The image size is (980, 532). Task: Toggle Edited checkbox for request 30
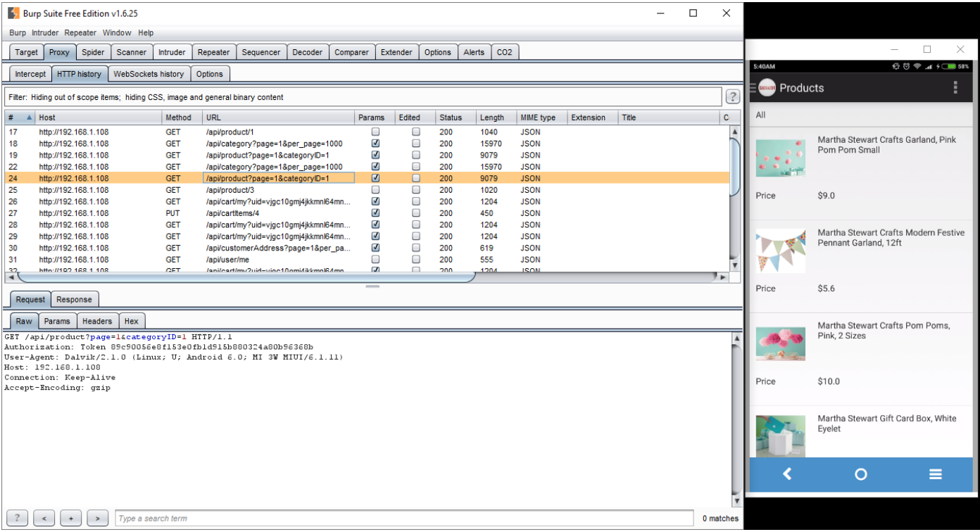[416, 248]
